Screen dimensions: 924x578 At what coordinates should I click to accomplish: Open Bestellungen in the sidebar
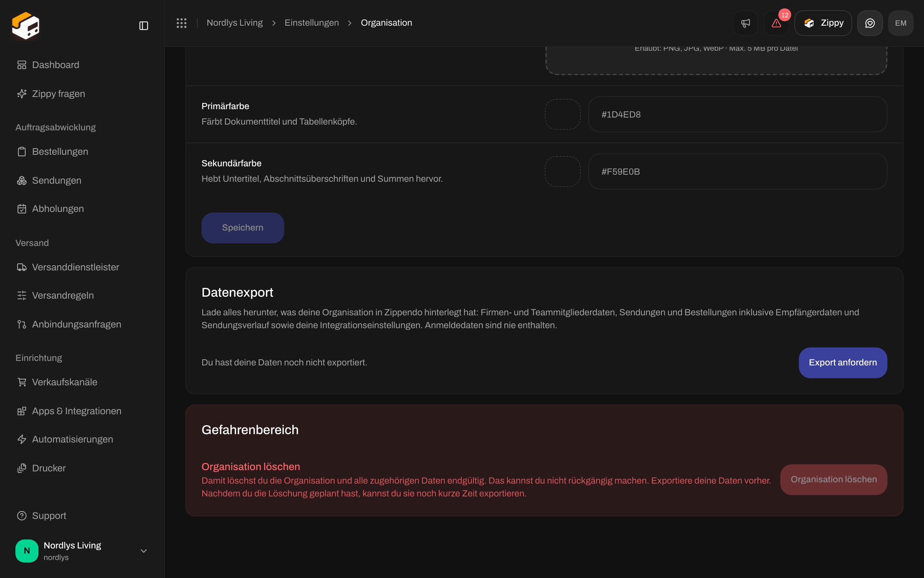click(82, 151)
